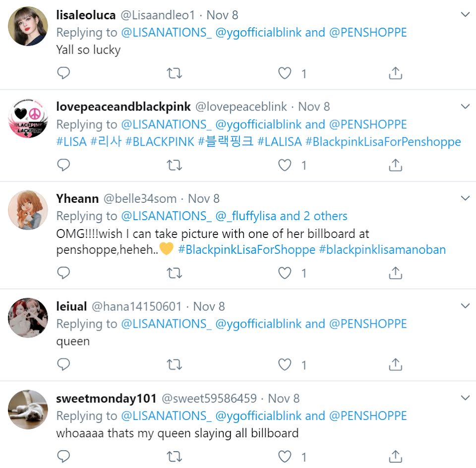The image size is (476, 468).
Task: Open the #BlackpinkLisaForPenshoppe hashtag
Action: click(383, 142)
